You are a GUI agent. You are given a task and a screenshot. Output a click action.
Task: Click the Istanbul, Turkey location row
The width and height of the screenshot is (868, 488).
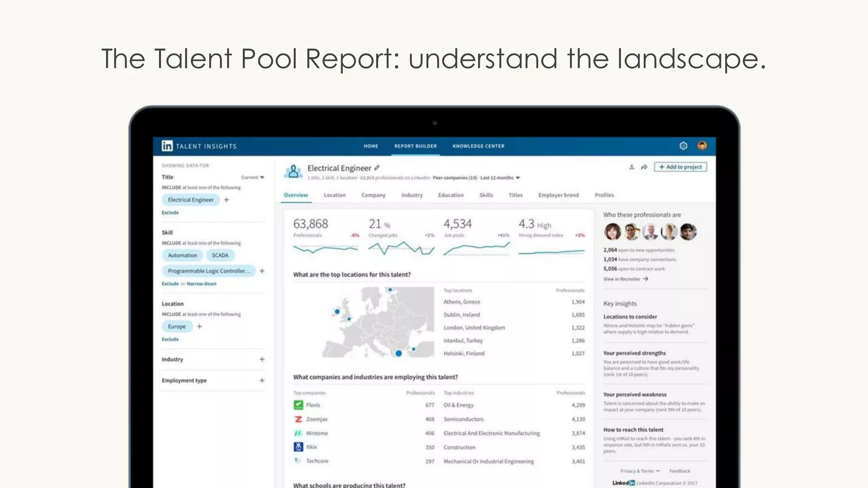point(514,341)
